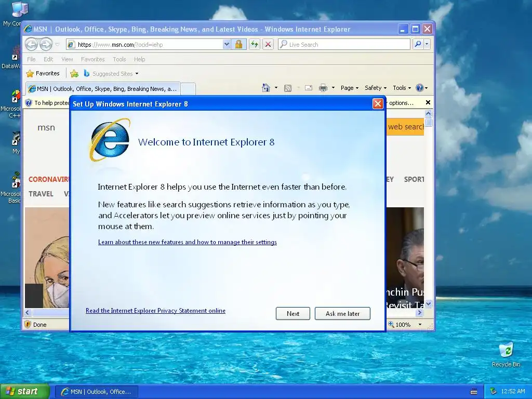Open the Internet Explorer Privacy Statement link
This screenshot has width=532, height=399.
[155, 311]
